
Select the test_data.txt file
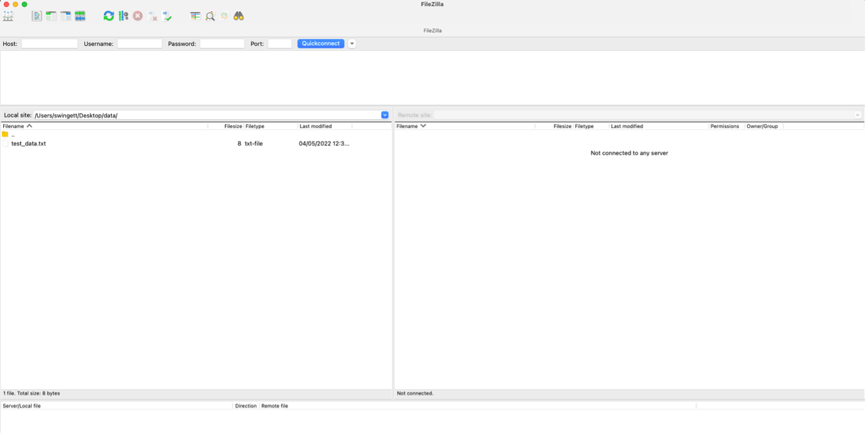pos(28,144)
